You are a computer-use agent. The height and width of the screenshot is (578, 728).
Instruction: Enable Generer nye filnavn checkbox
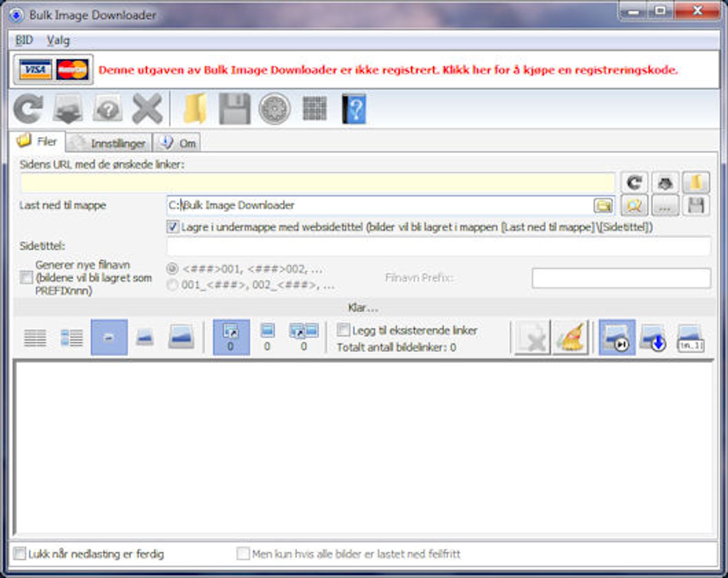[x=26, y=278]
